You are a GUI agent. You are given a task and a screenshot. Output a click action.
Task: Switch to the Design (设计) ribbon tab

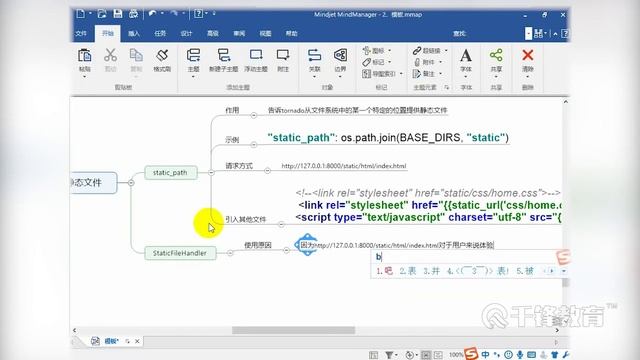(186, 33)
